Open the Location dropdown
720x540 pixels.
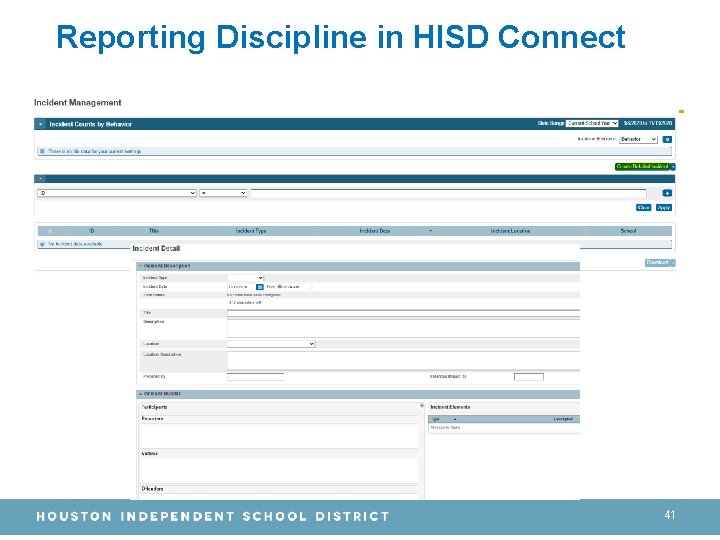271,344
